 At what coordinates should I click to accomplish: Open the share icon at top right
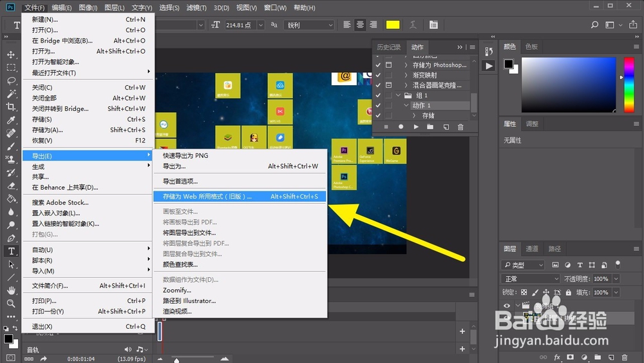pyautogui.click(x=632, y=25)
